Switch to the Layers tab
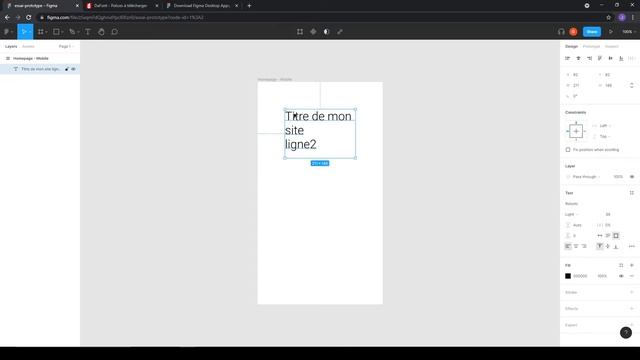 (x=11, y=47)
